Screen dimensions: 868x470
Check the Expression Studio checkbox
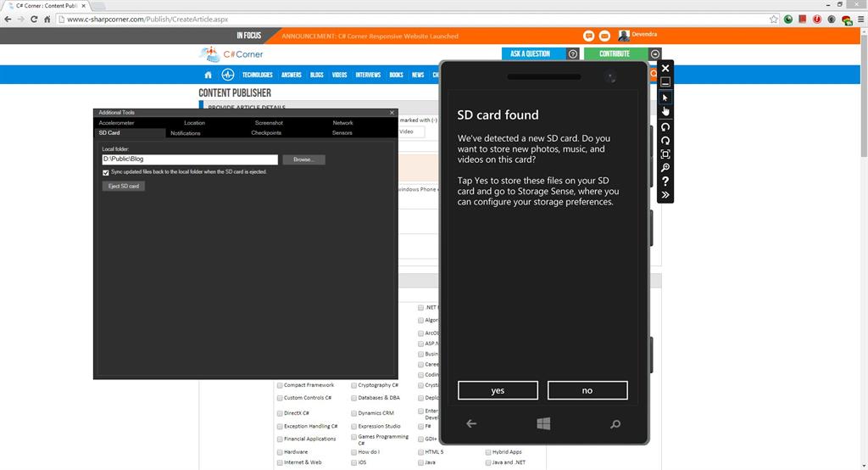(353, 427)
